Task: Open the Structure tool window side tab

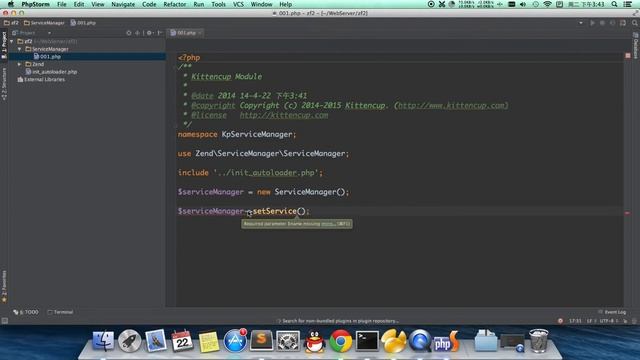Action: point(4,84)
